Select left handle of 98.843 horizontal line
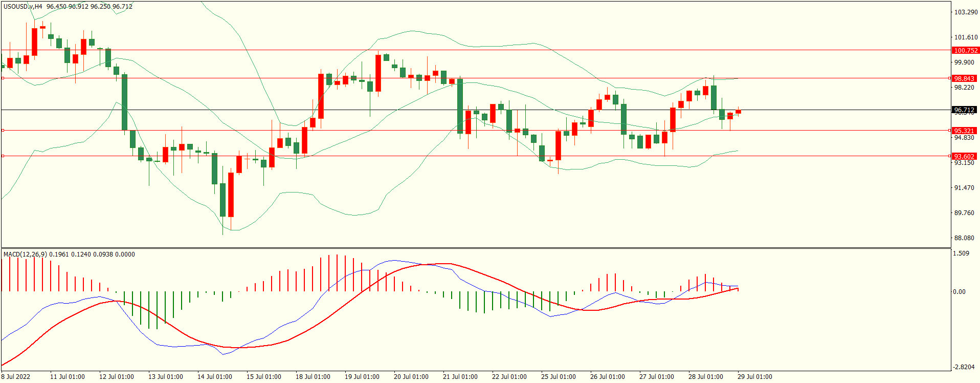This screenshot has width=980, height=383. (x=3, y=78)
